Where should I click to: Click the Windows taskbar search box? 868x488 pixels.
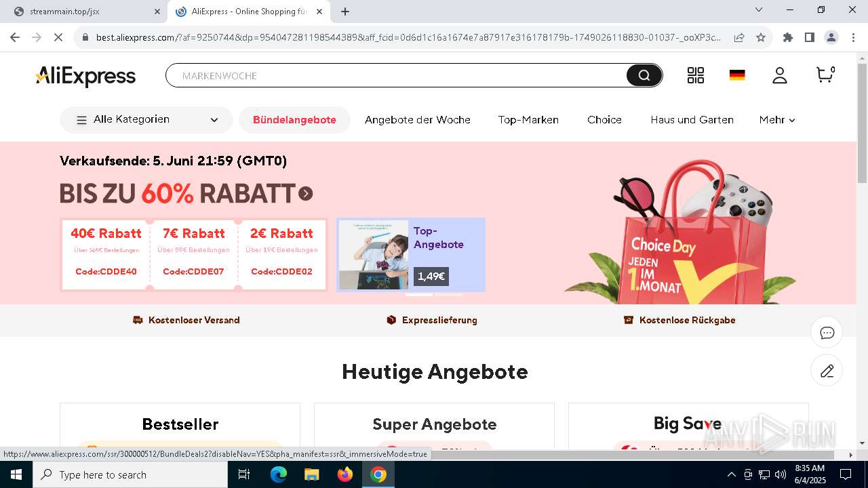pos(130,474)
